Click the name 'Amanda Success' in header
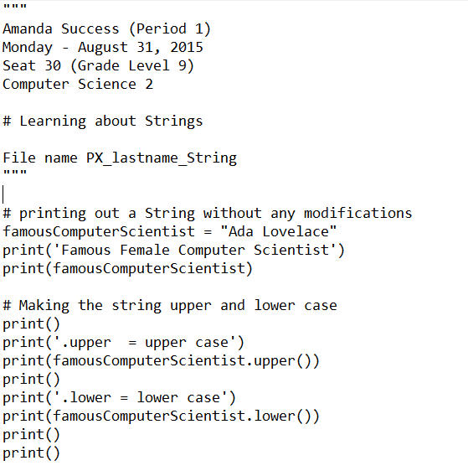The image size is (468, 476). point(60,29)
